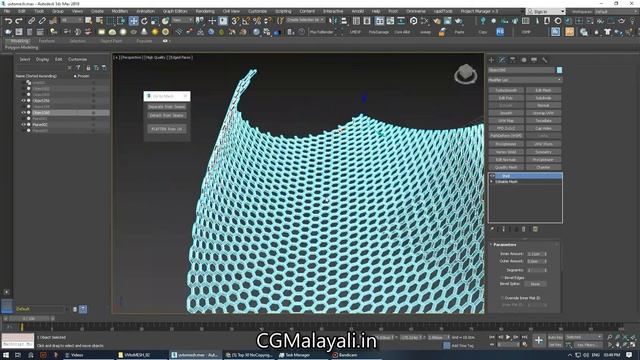The image size is (640, 360).
Task: Enable Override Inner Mat ID checkbox
Action: coord(502,298)
